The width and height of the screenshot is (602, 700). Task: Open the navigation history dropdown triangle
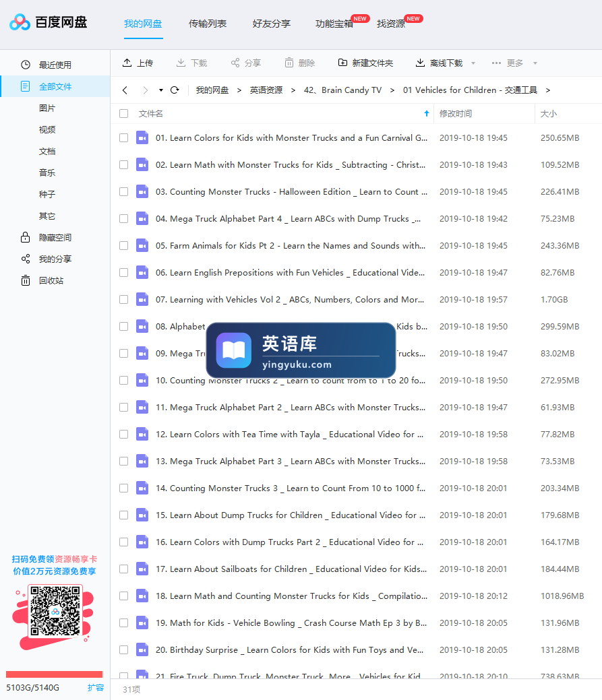[x=160, y=90]
